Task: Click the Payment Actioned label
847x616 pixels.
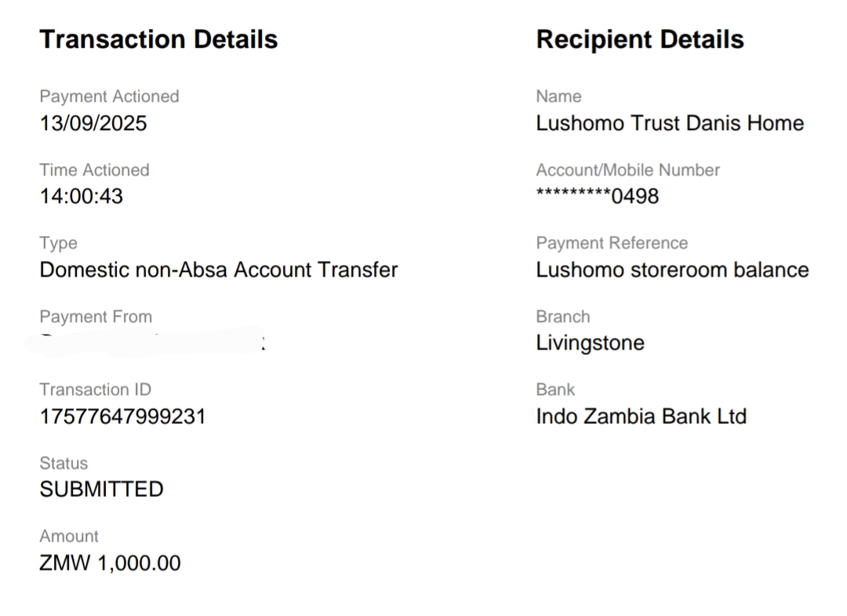Action: coord(109,96)
